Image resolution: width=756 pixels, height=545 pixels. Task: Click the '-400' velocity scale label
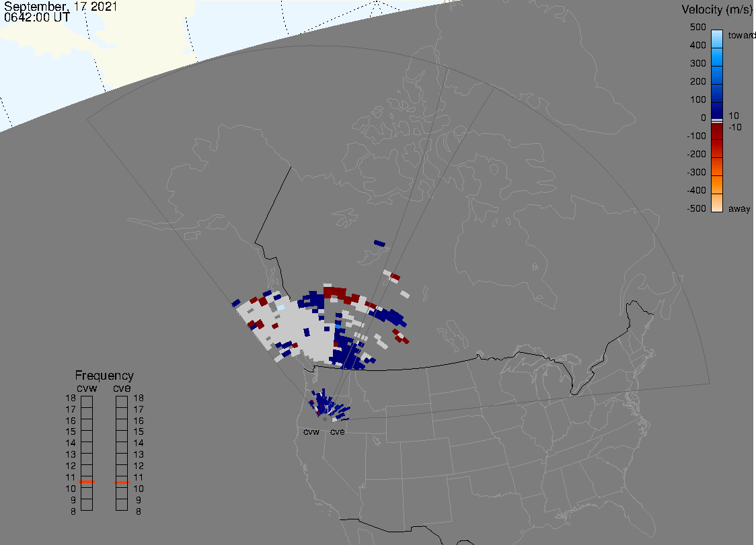coord(697,190)
